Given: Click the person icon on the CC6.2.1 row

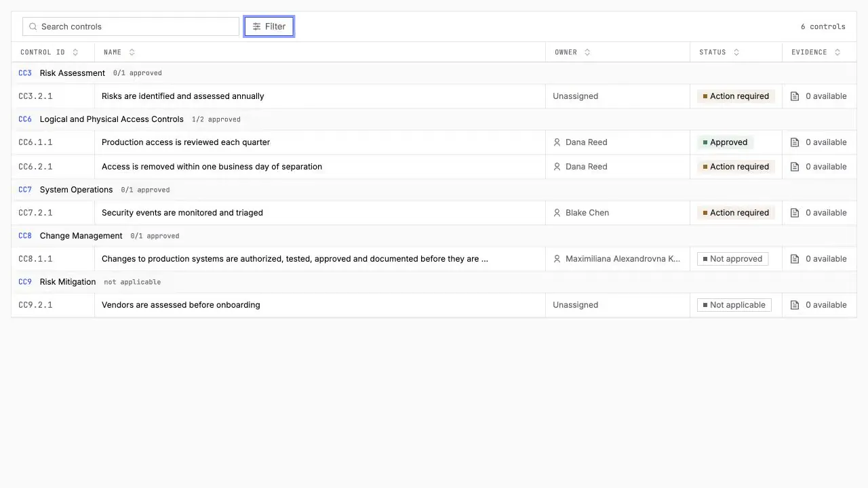Looking at the screenshot, I should coord(557,167).
